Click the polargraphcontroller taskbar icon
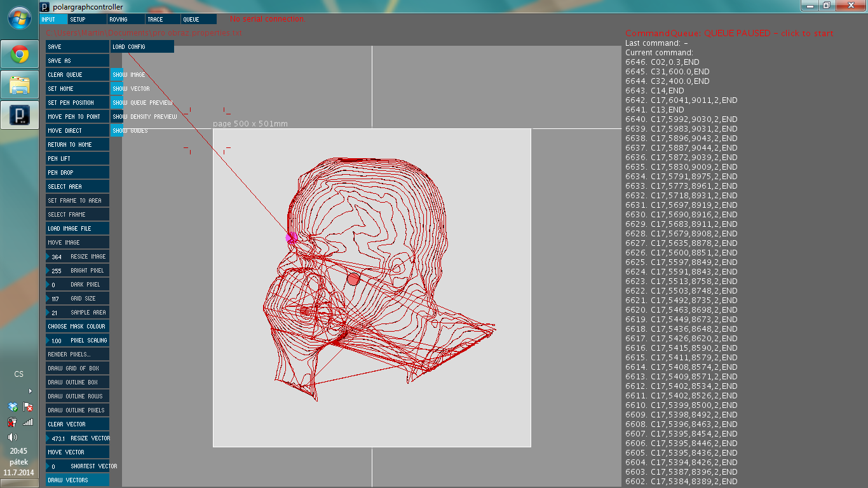Image resolution: width=868 pixels, height=488 pixels. tap(20, 114)
